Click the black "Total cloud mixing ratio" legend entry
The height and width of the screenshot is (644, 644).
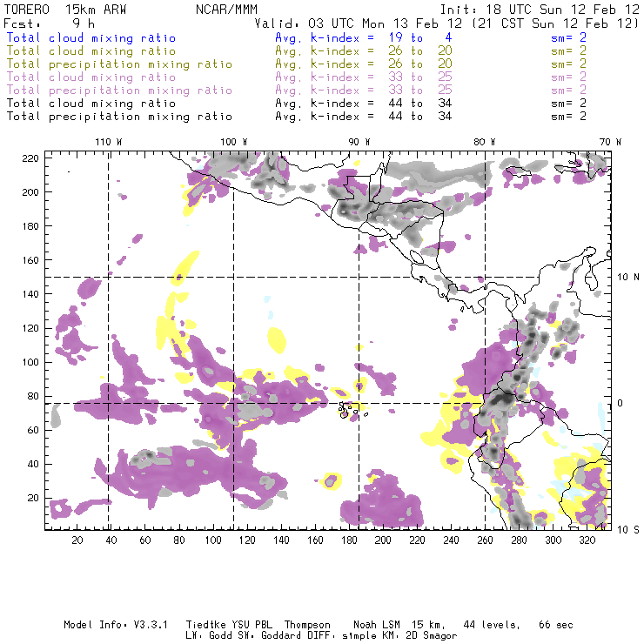pyautogui.click(x=91, y=104)
